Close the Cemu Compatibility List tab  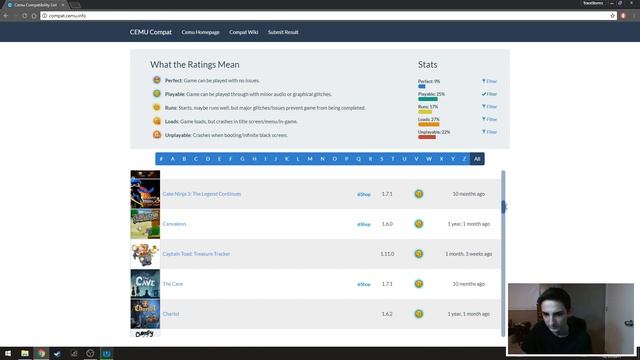pos(62,5)
